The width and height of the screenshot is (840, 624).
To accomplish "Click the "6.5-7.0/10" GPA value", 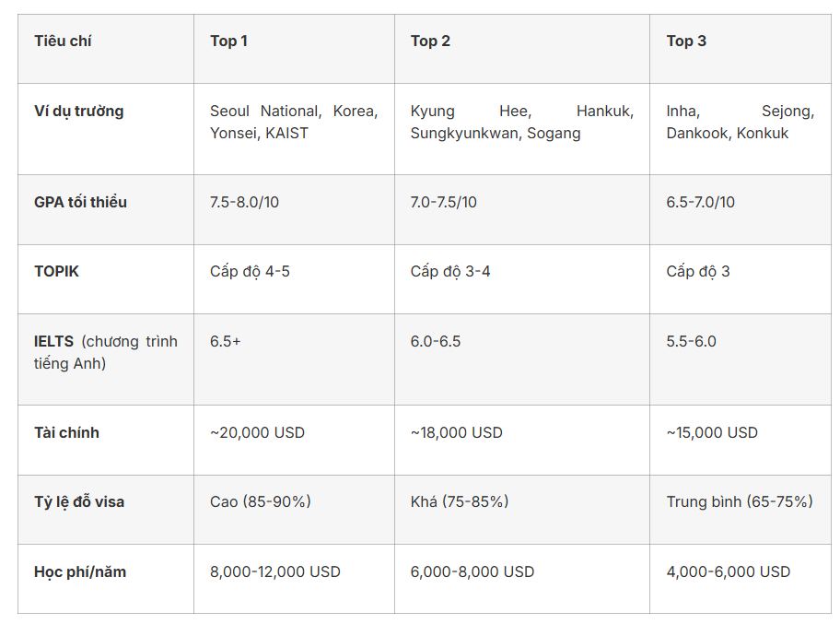I will (700, 202).
